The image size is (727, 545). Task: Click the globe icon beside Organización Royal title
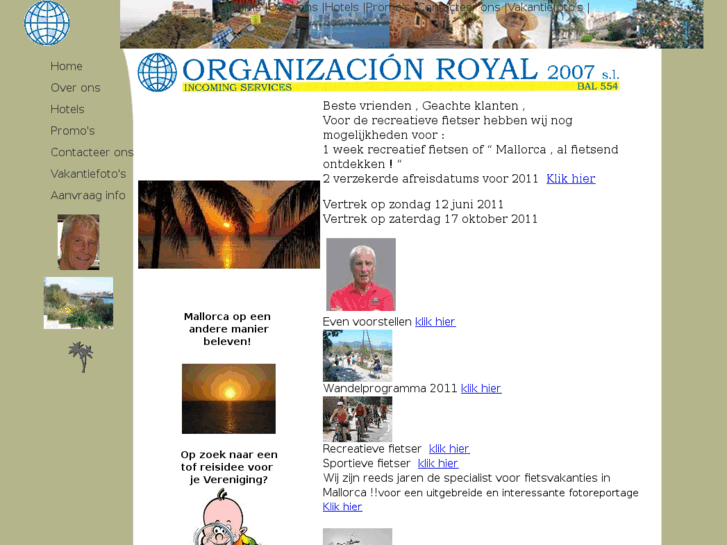pyautogui.click(x=157, y=72)
